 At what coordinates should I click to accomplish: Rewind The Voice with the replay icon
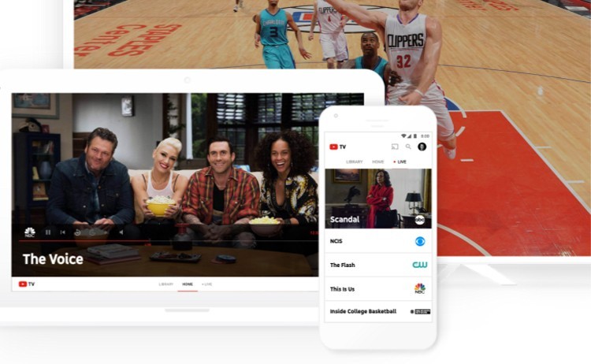point(77,232)
